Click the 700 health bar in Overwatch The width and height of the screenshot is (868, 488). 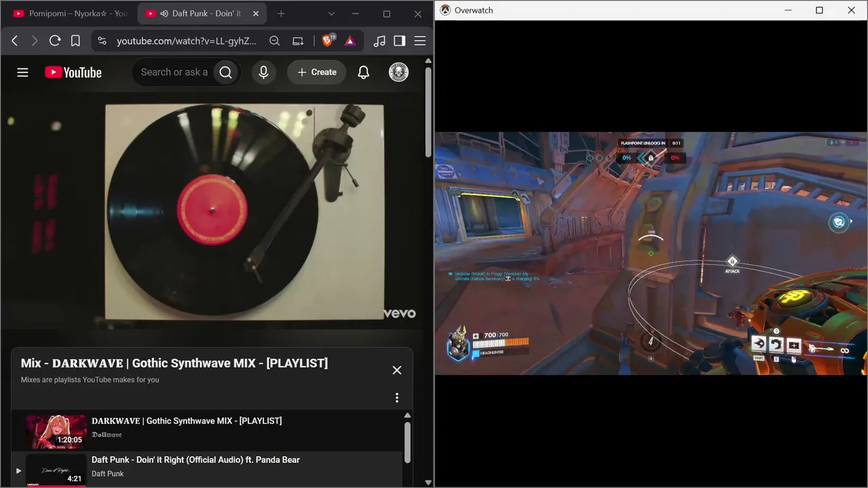coord(500,344)
